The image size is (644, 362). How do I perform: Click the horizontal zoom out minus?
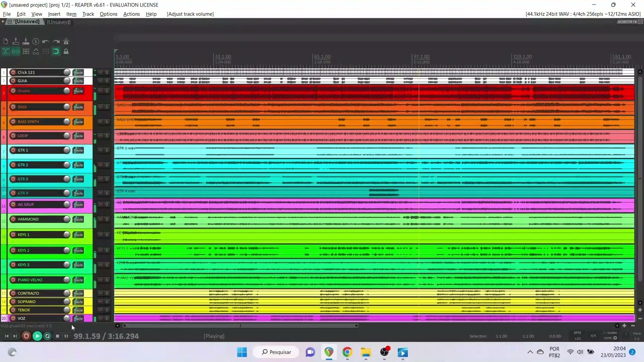[x=632, y=326]
